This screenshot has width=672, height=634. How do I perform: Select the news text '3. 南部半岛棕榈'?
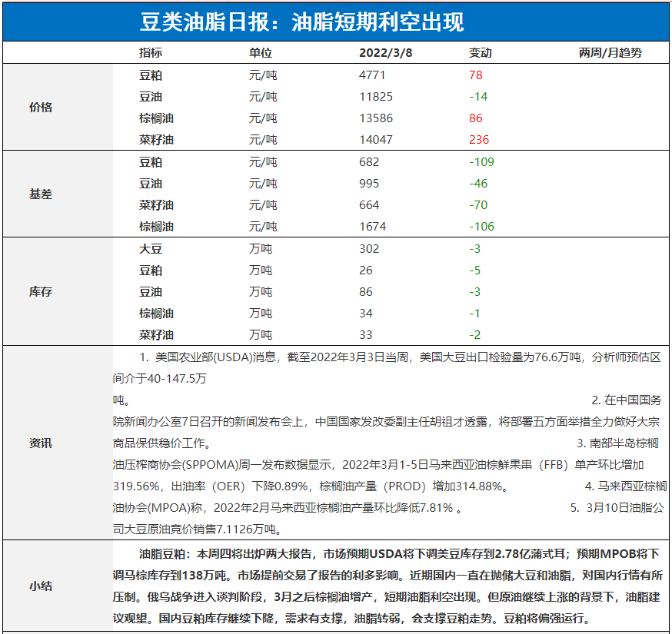coord(617,443)
